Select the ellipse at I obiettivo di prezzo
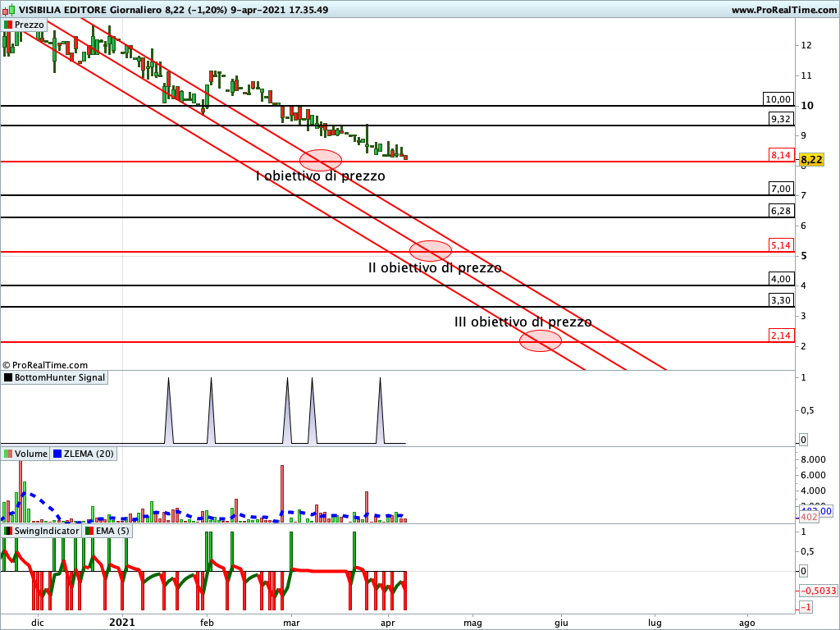The image size is (840, 630). [321, 161]
